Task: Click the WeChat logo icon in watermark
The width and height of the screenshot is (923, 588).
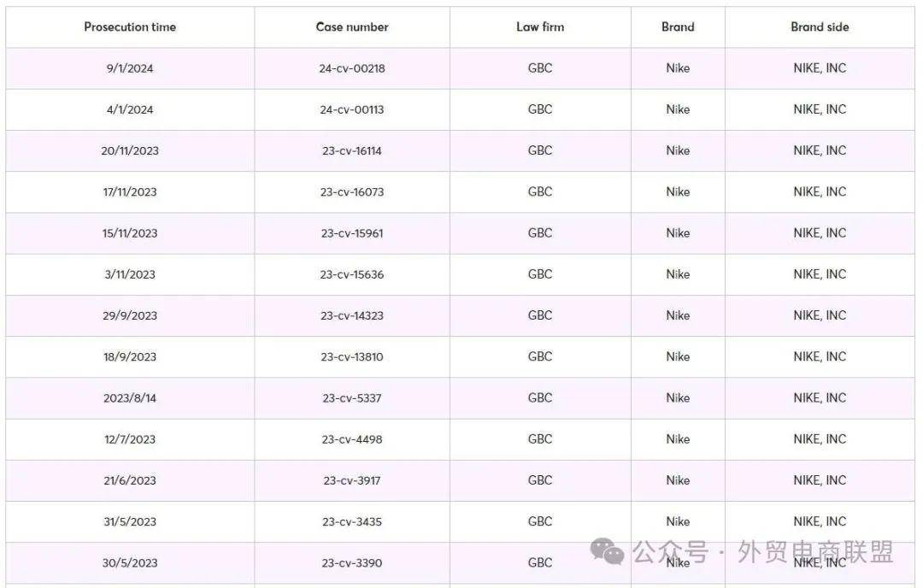Action: (607, 551)
